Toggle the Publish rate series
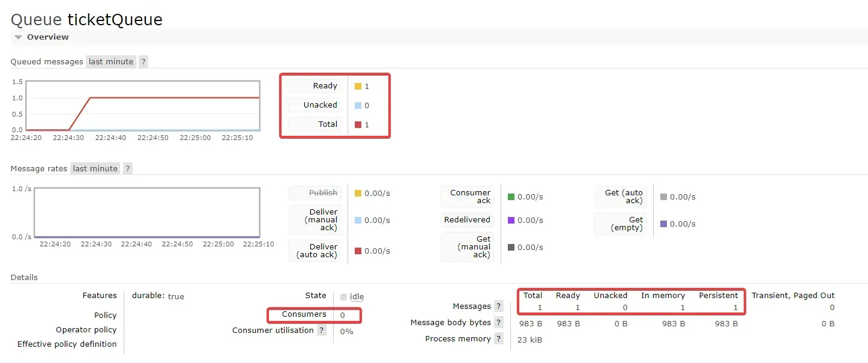This screenshot has height=363, width=868. pos(315,193)
